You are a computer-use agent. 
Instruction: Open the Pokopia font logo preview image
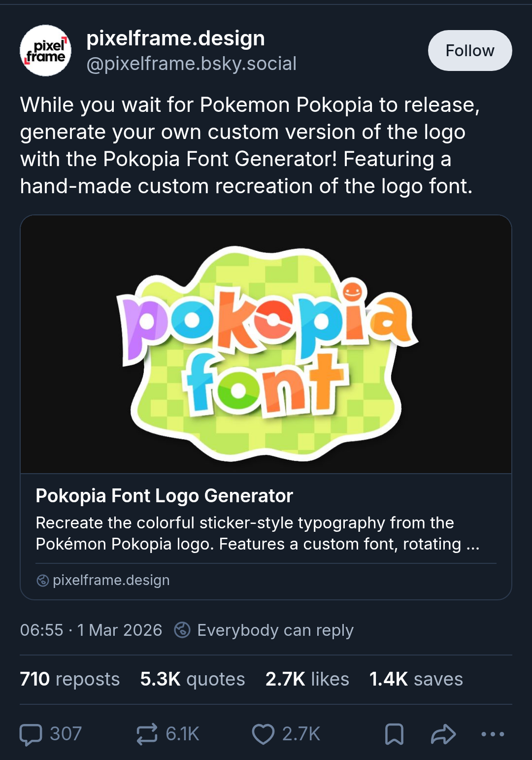[x=266, y=344]
